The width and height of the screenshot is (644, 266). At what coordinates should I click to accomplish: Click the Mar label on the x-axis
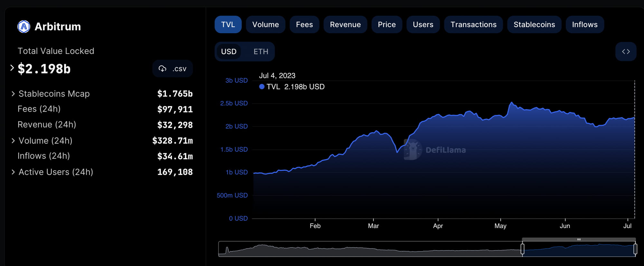click(x=373, y=226)
